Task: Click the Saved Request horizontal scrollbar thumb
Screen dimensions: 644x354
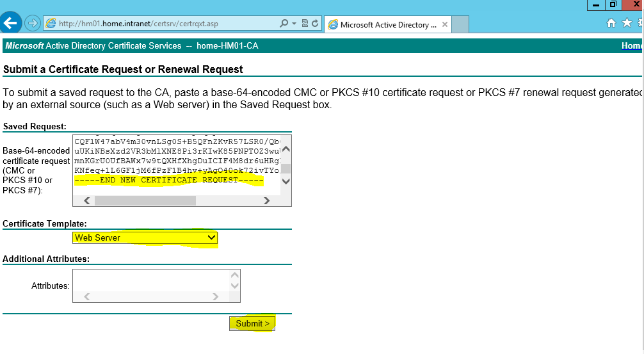Action: [145, 200]
